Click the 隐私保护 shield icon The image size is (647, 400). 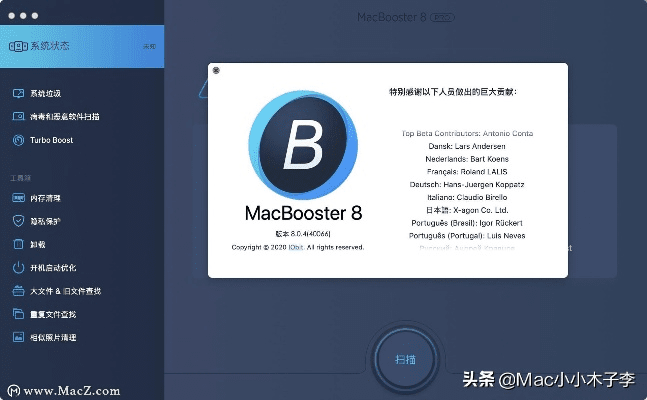pyautogui.click(x=18, y=221)
